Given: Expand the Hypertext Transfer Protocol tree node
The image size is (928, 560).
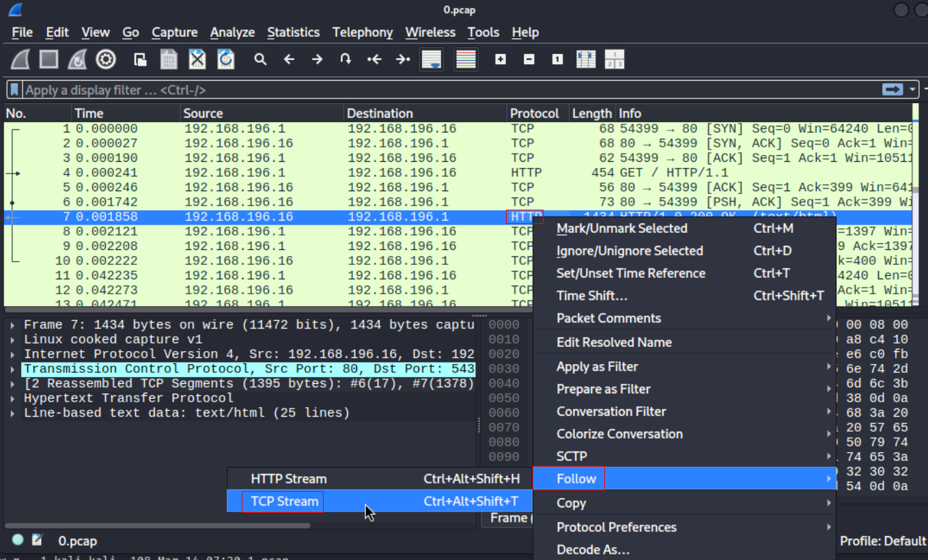Looking at the screenshot, I should coord(13,399).
